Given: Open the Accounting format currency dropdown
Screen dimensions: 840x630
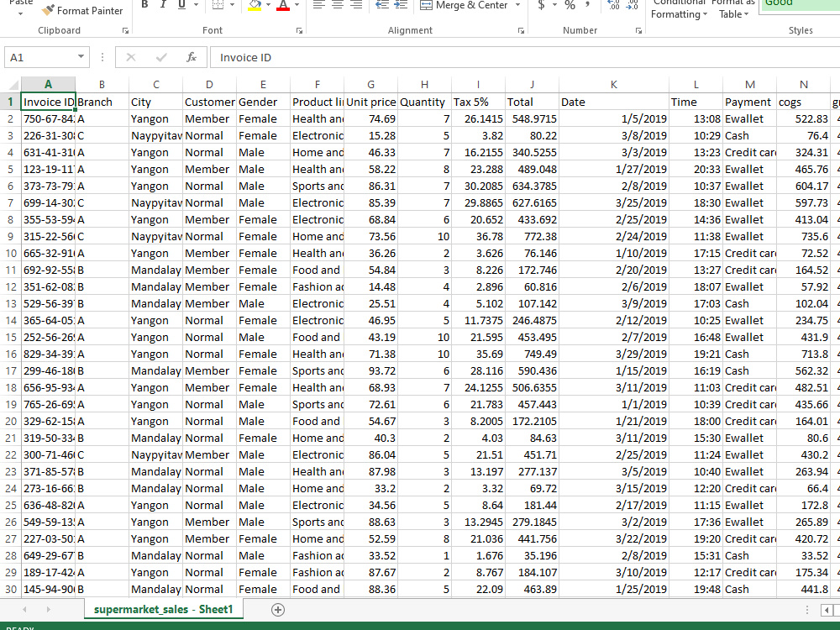Looking at the screenshot, I should pos(554,5).
